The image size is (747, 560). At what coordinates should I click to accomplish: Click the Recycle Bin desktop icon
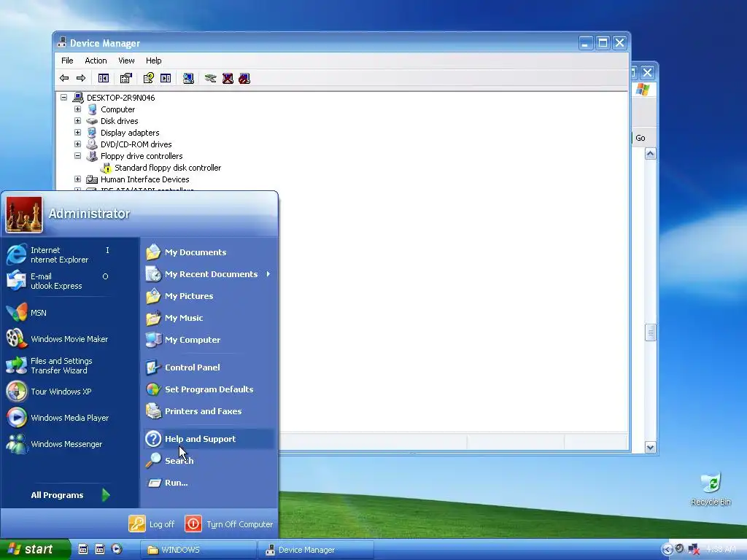tap(711, 489)
